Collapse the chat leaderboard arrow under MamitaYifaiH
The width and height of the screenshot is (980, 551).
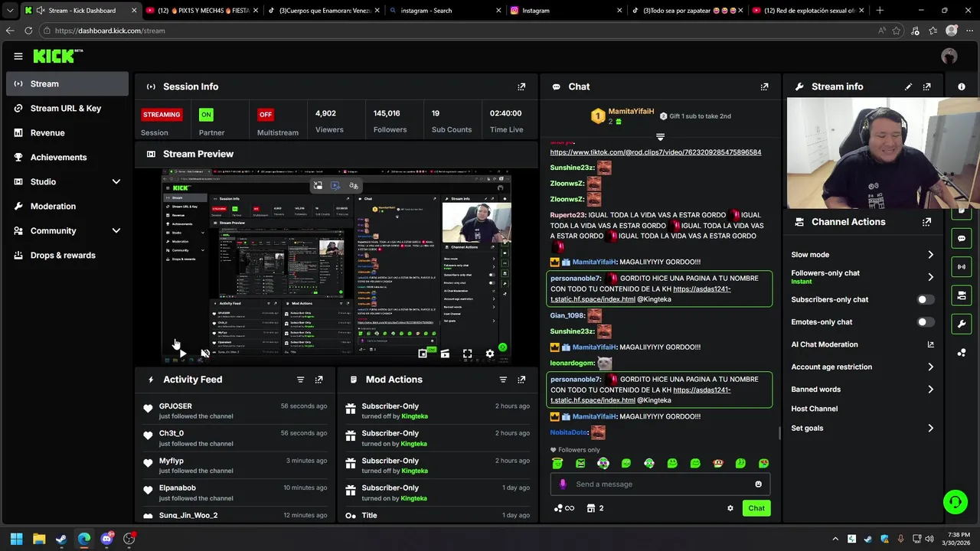(660, 137)
